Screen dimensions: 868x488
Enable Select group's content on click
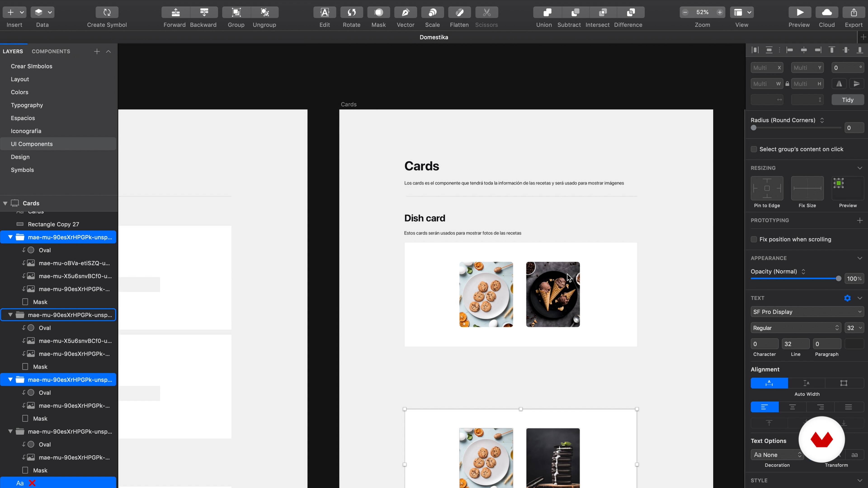(754, 149)
